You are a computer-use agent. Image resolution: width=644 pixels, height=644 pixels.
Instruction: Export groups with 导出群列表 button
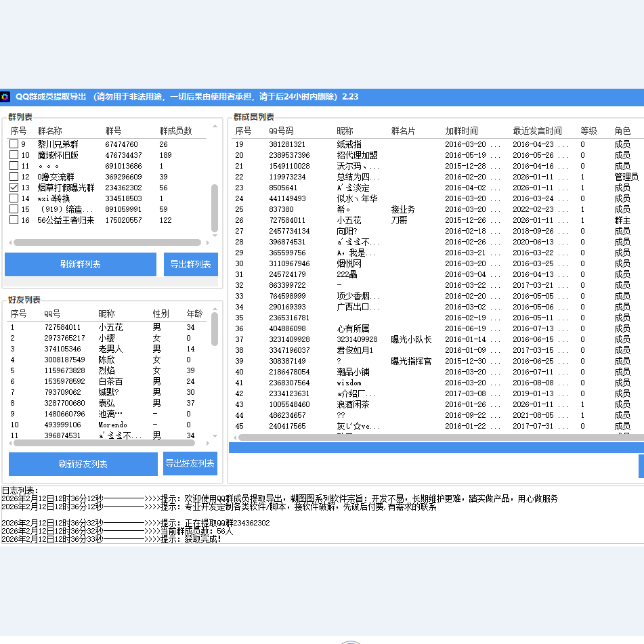190,264
